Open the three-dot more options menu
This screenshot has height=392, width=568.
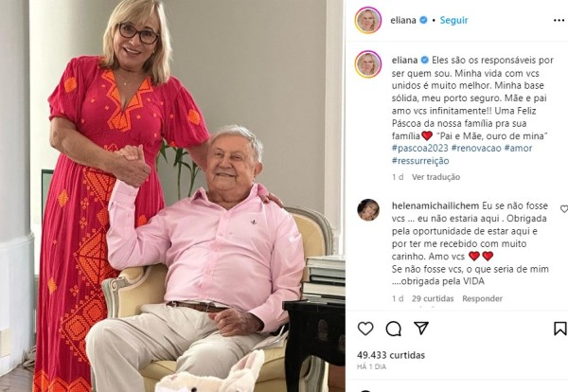559,20
